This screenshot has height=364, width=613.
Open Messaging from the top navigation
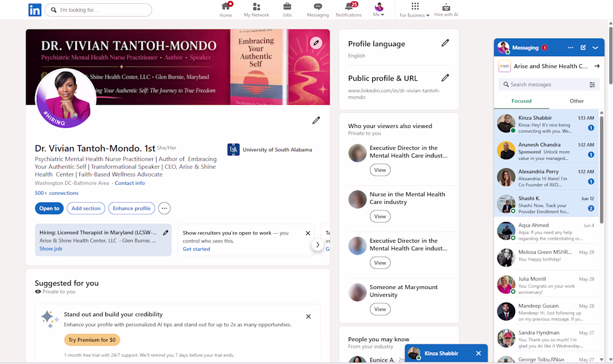coord(318,10)
